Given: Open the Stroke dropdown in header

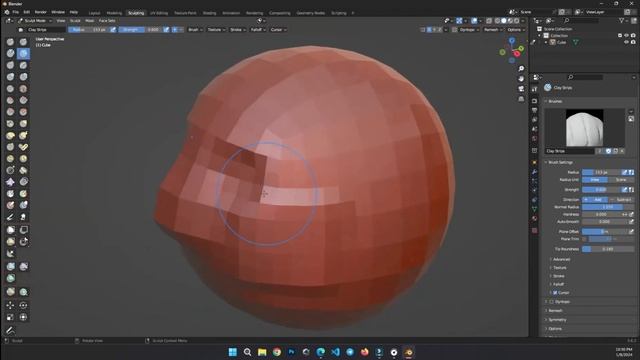Looking at the screenshot, I should pos(238,30).
